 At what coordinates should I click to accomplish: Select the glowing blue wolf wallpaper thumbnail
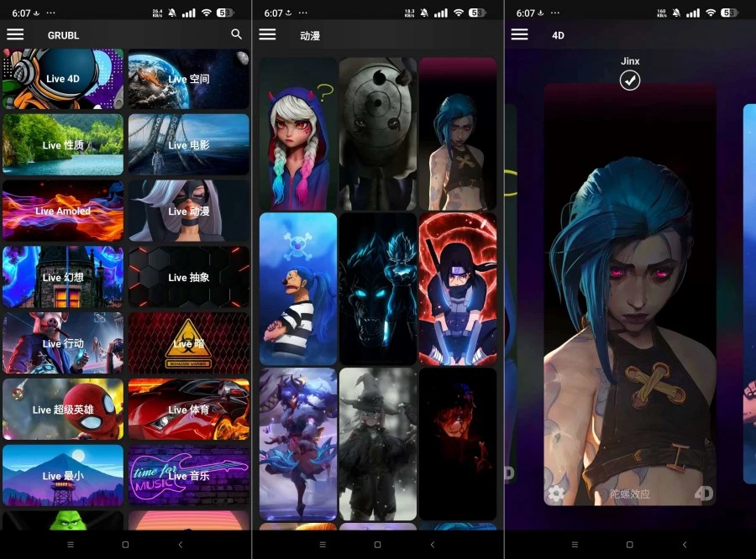(378, 288)
